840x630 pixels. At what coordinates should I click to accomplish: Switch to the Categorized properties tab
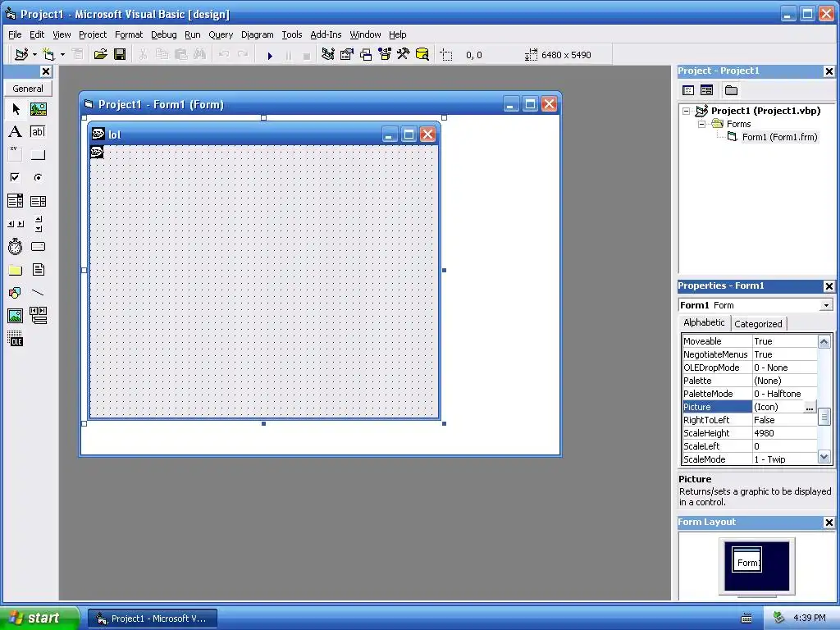pos(758,323)
